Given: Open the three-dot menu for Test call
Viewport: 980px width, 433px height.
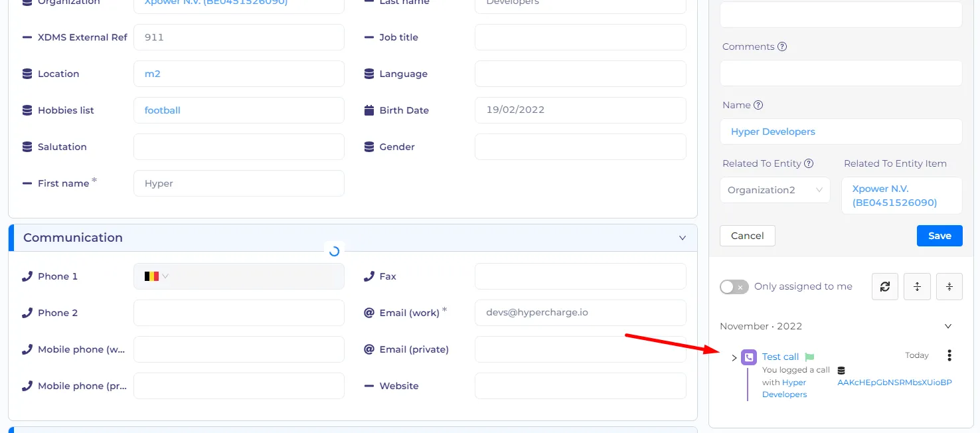Looking at the screenshot, I should click(x=949, y=356).
